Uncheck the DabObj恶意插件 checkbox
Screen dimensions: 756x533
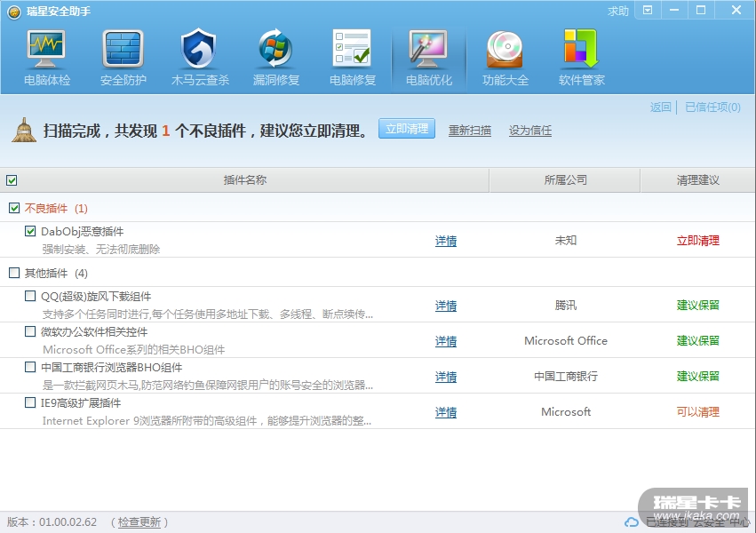pyautogui.click(x=31, y=232)
